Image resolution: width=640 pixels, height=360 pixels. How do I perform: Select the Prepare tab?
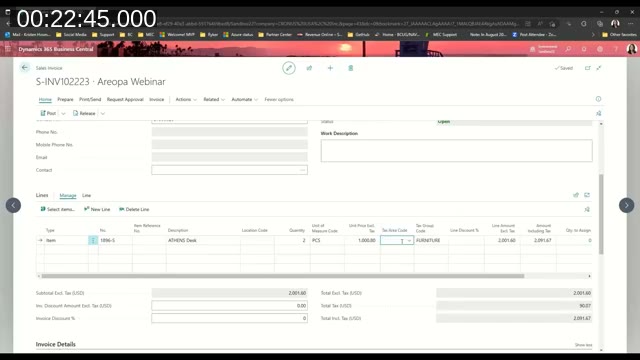pos(65,100)
